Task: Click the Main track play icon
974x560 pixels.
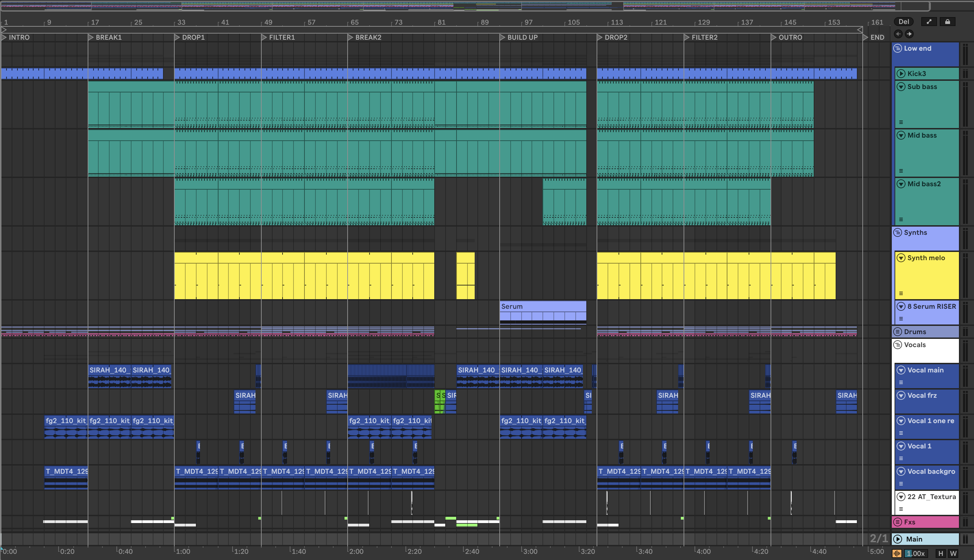Action: 898,539
